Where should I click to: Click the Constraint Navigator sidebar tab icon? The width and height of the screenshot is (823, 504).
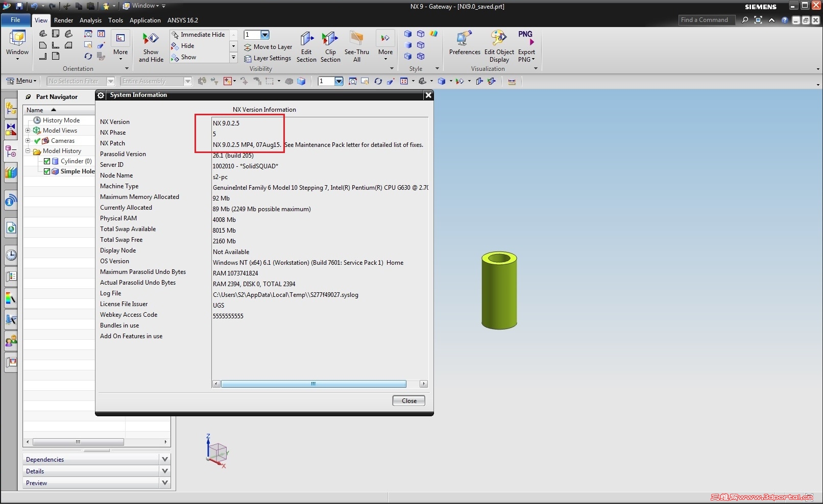(11, 130)
